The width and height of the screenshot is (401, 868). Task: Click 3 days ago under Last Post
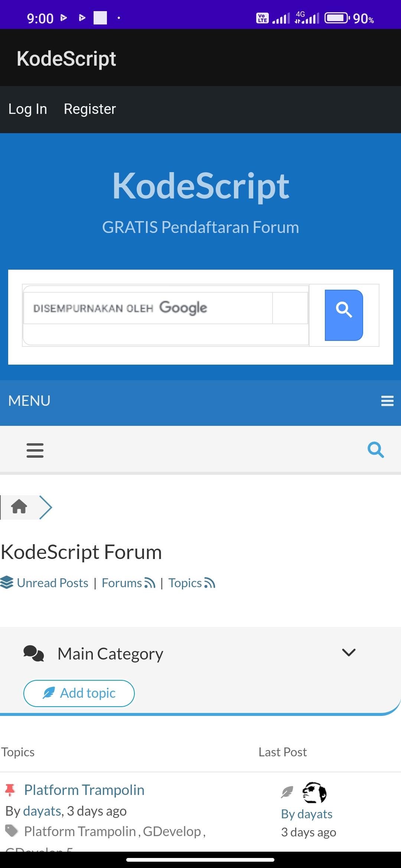click(x=309, y=832)
